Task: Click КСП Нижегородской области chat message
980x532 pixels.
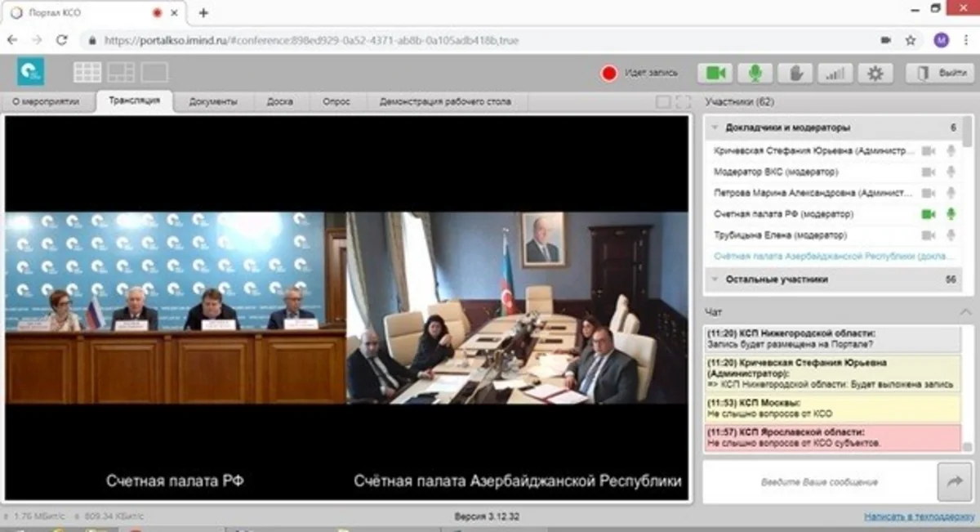Action: tap(832, 339)
